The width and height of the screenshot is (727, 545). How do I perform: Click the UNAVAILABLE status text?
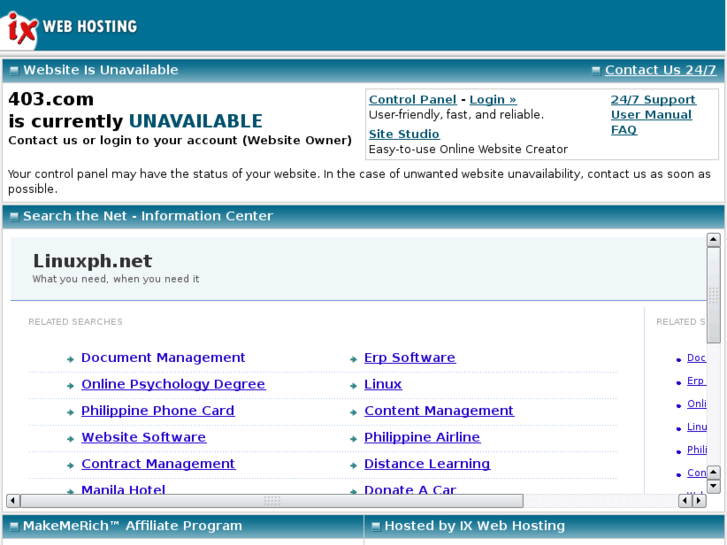coord(196,121)
